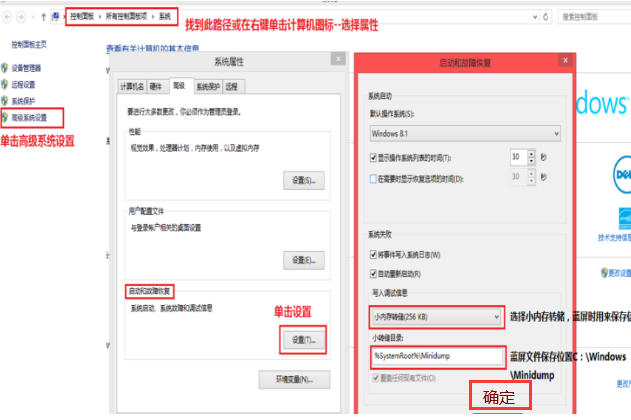Image resolution: width=631 pixels, height=420 pixels.
Task: Close the 系统属性 dialog
Action: coord(338,59)
